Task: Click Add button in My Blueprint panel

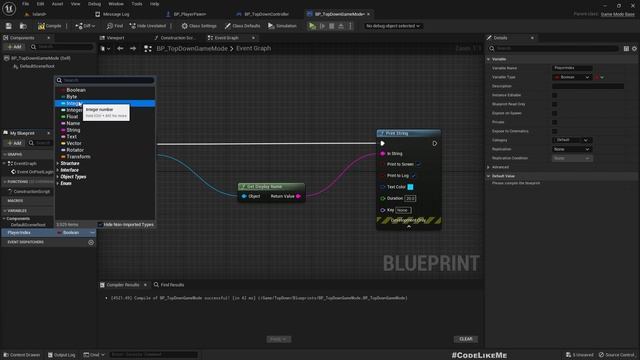Action: 14,143
